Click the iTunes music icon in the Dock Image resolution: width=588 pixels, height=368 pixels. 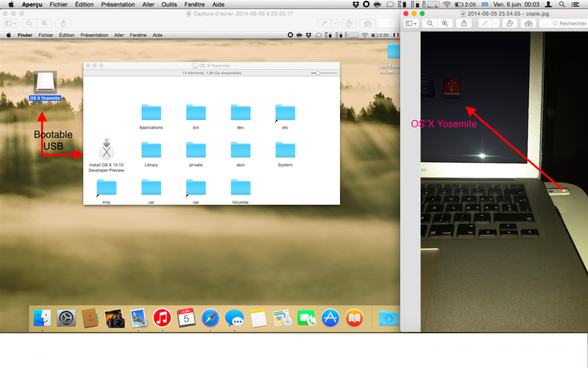[x=162, y=318]
